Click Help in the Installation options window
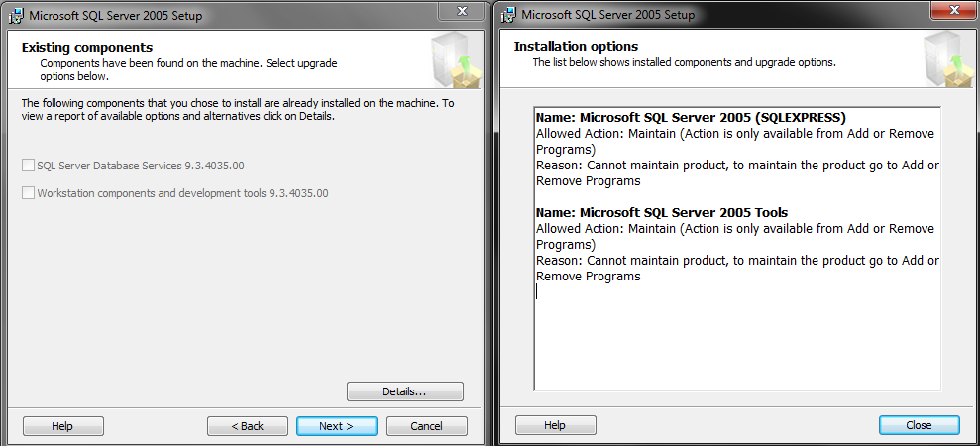Screen dimensions: 980x446 [x=555, y=425]
